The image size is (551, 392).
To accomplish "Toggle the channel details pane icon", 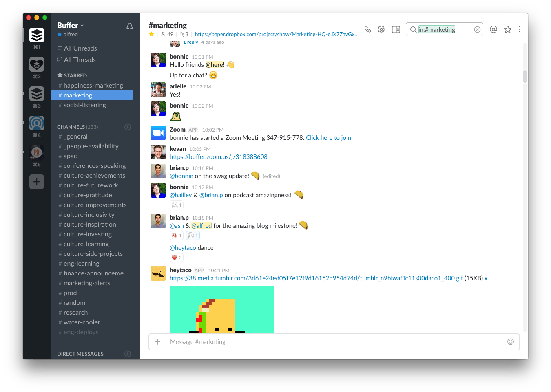I will (x=396, y=29).
